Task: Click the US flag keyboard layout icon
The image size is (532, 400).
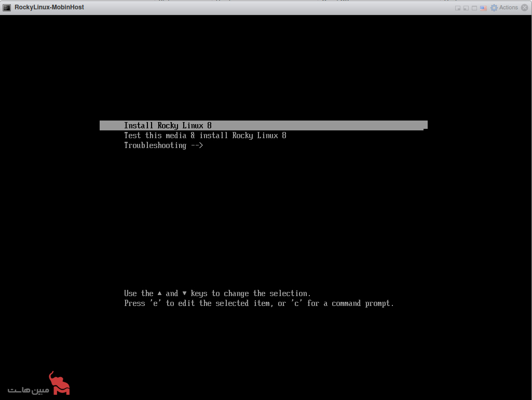Action: click(x=484, y=8)
